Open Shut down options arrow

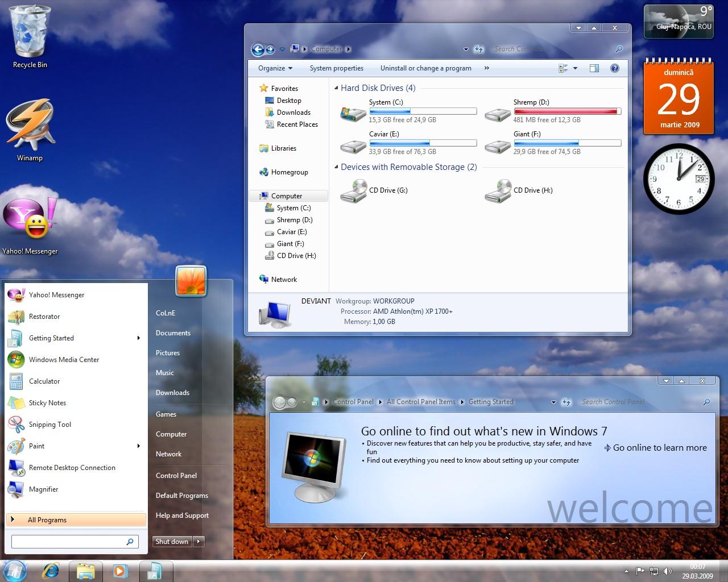click(x=198, y=542)
